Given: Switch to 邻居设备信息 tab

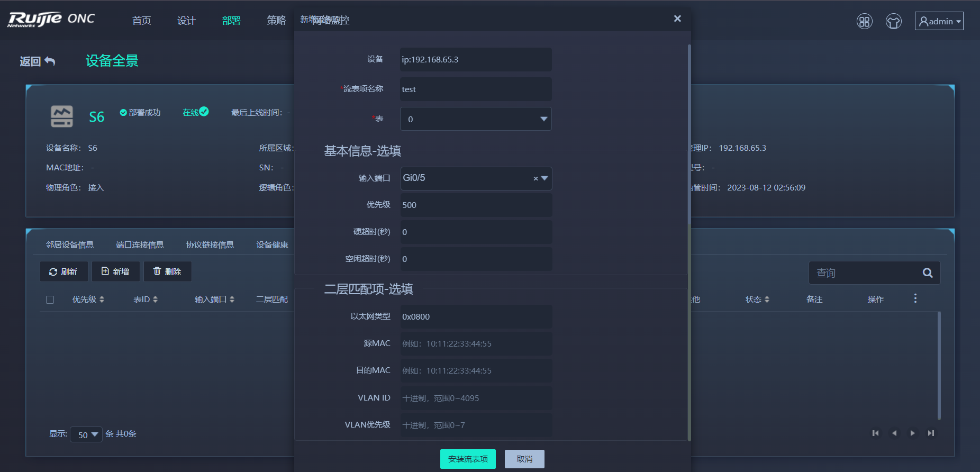Looking at the screenshot, I should click(70, 245).
